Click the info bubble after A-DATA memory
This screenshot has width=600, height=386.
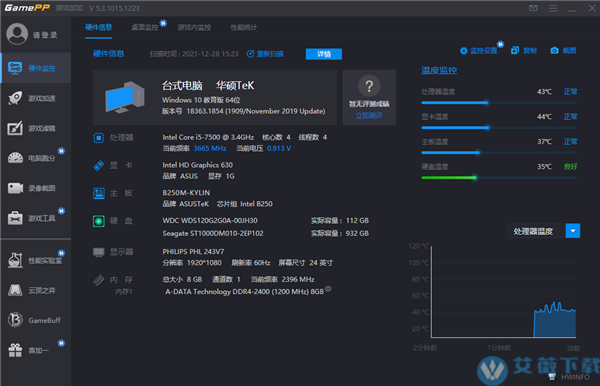(x=328, y=289)
